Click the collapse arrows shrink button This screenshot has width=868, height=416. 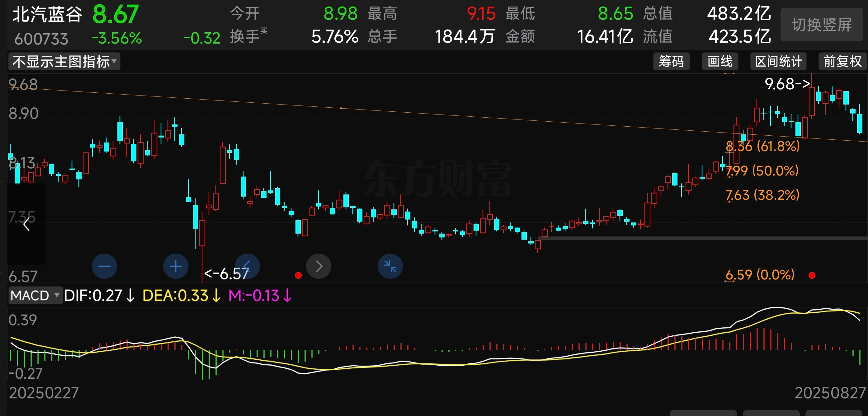coord(390,266)
